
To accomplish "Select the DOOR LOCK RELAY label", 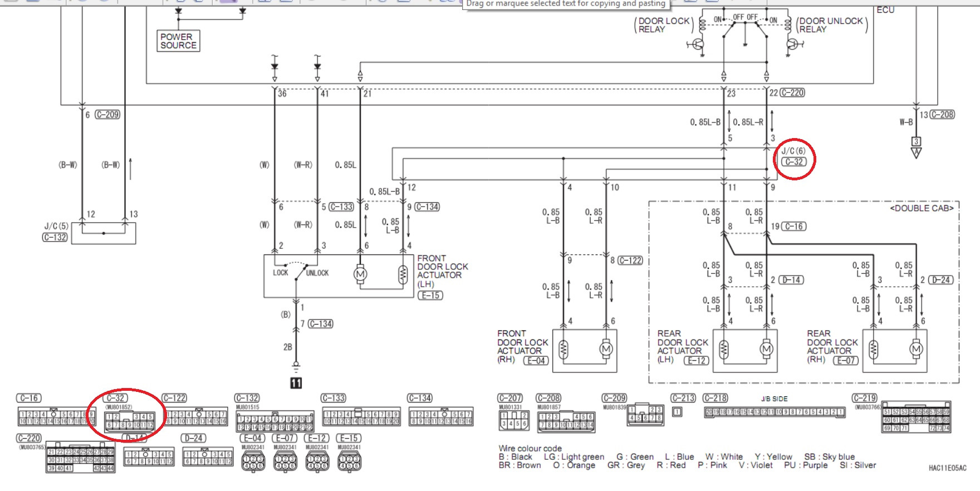I will [x=664, y=25].
